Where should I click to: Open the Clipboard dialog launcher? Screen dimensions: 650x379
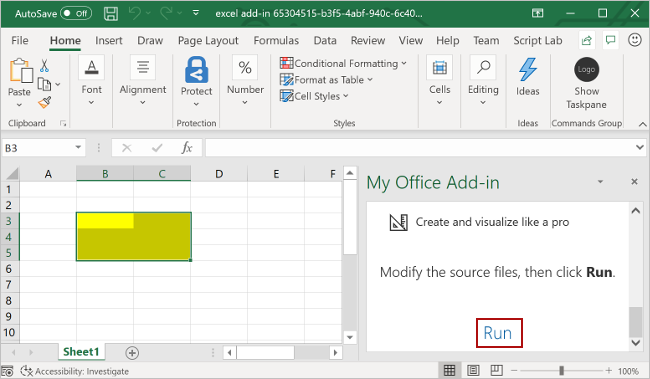63,123
